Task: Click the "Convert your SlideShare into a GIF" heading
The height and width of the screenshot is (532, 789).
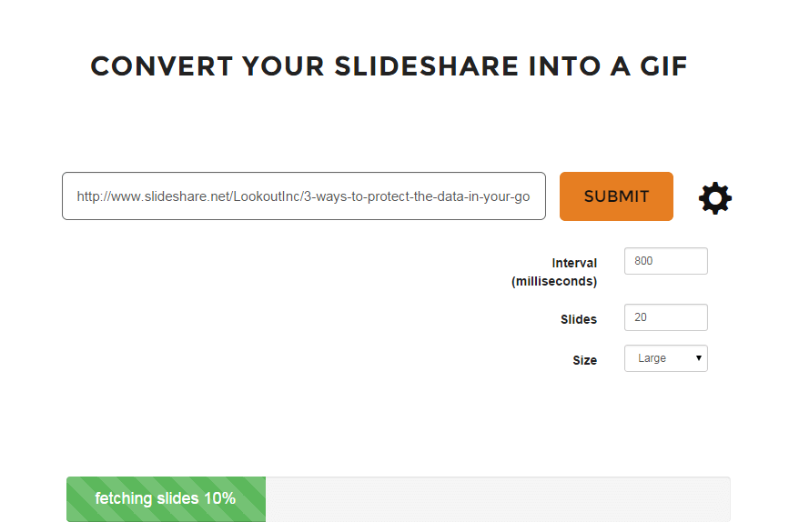Action: [x=389, y=66]
